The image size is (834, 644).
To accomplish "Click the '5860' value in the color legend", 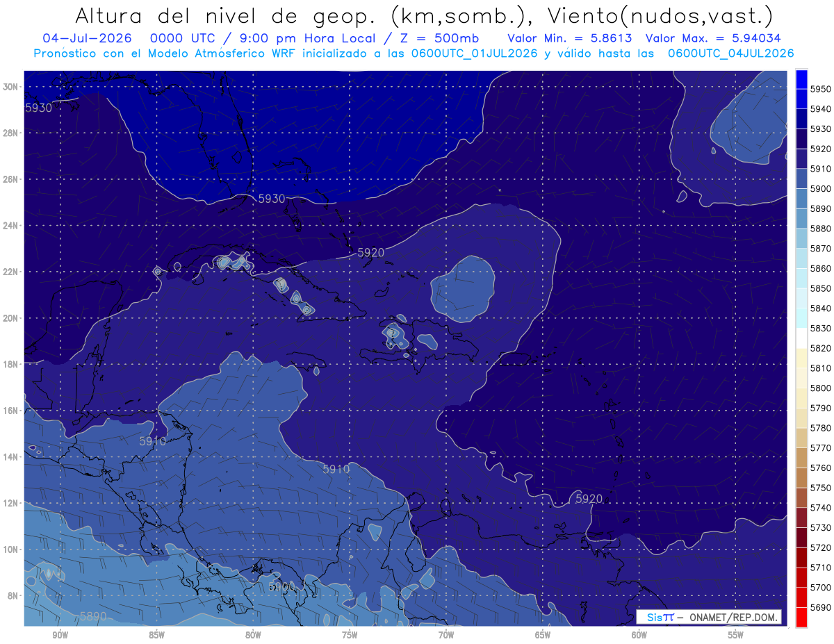I will (x=821, y=269).
